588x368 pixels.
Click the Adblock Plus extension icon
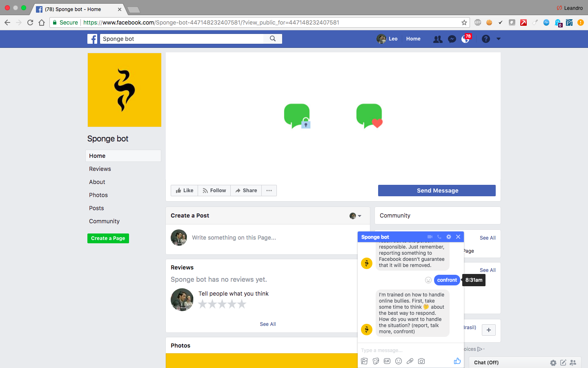[x=478, y=22]
